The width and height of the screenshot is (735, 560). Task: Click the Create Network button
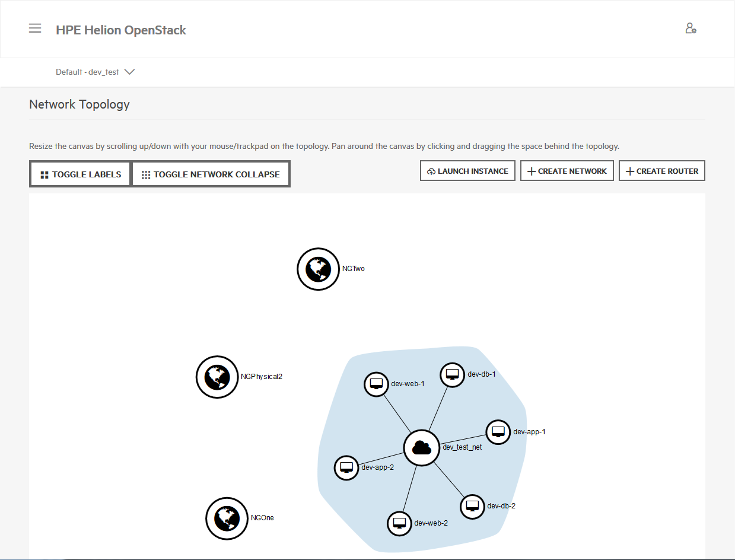pos(567,171)
